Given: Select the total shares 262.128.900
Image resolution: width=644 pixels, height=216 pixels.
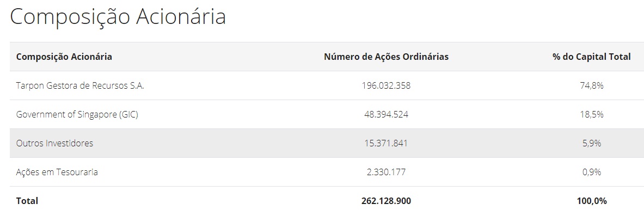Looking at the screenshot, I should pyautogui.click(x=386, y=201).
